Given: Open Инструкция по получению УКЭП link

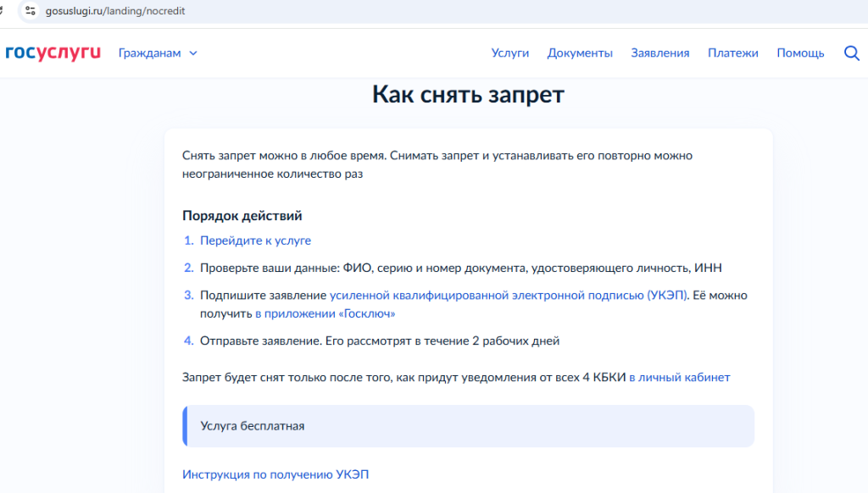Looking at the screenshot, I should (x=275, y=474).
